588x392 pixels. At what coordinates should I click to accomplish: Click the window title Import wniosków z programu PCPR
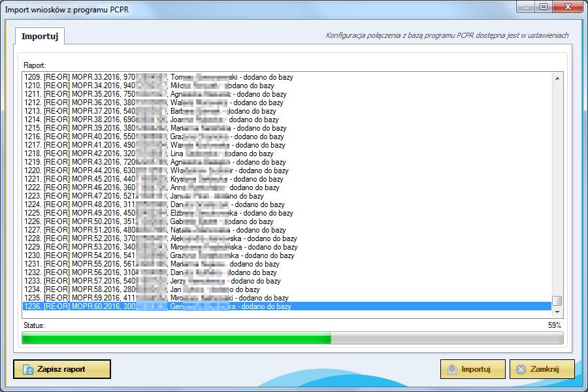67,10
